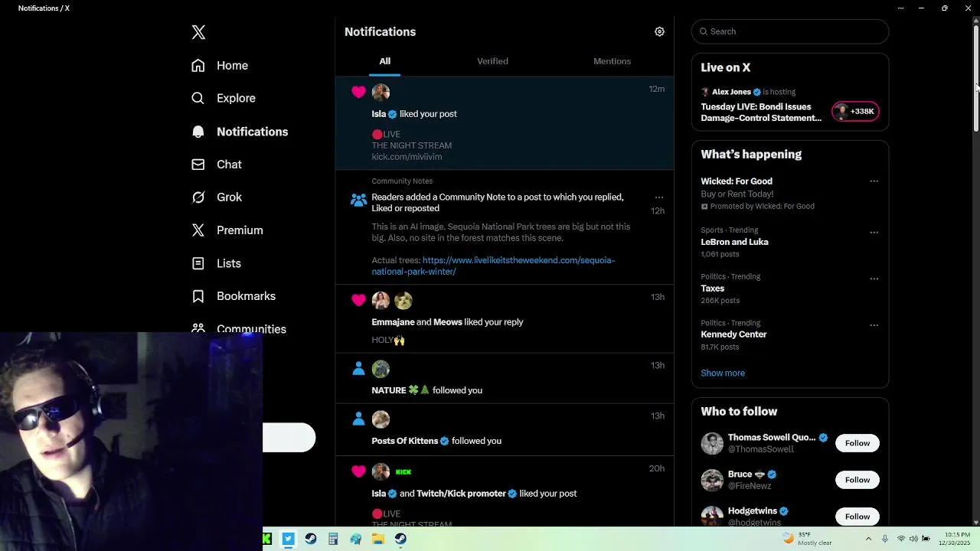Click the heart icon on the 20h notification
Viewport: 980px width, 551px height.
click(x=358, y=471)
